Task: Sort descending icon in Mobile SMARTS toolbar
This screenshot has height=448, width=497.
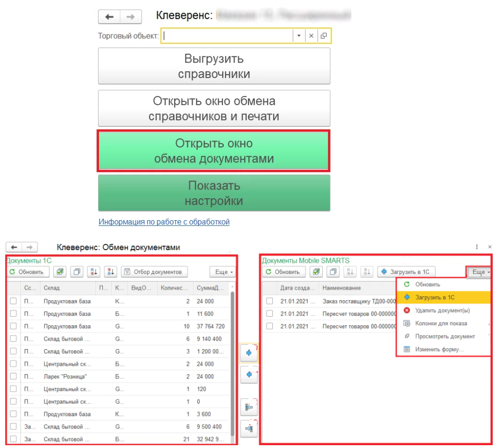Action: click(367, 272)
